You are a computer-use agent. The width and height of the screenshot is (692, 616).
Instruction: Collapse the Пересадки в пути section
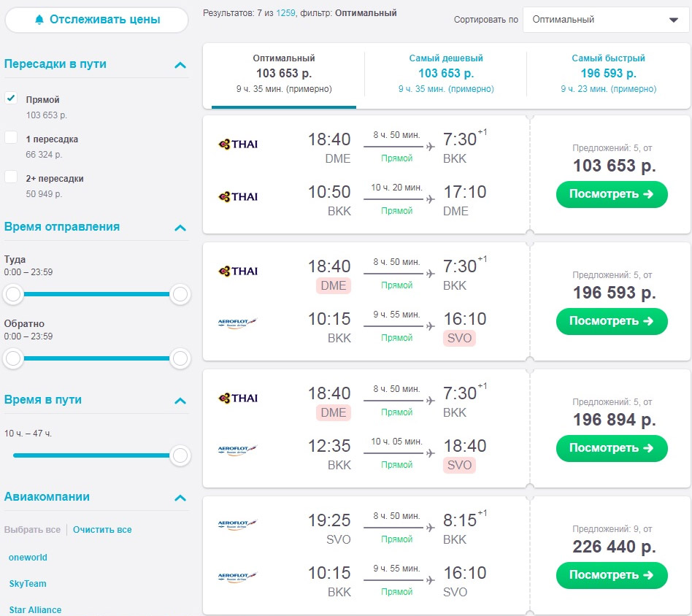coord(180,65)
